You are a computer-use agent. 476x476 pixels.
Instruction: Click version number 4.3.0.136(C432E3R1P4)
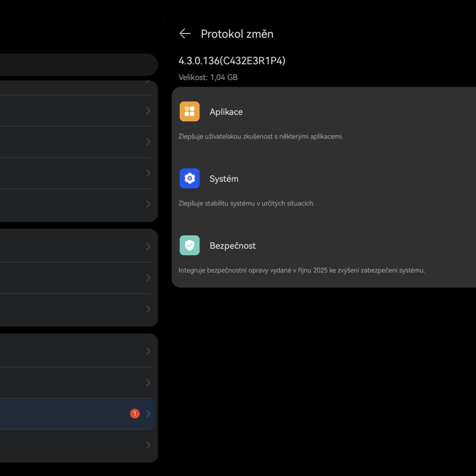[x=232, y=61]
